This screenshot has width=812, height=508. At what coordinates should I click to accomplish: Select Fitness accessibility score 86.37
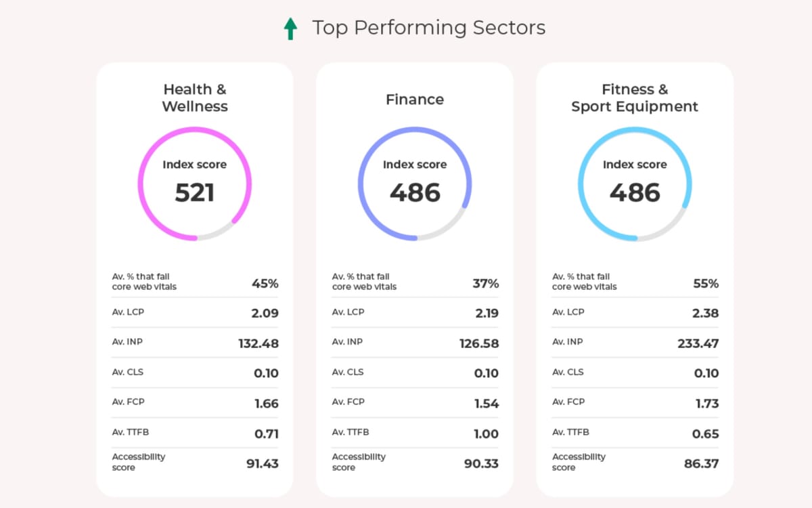[x=701, y=464]
